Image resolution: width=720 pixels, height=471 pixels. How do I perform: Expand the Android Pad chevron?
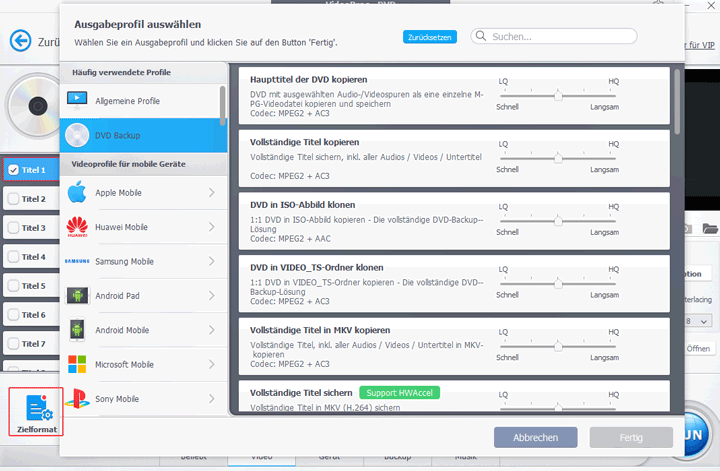pyautogui.click(x=212, y=296)
